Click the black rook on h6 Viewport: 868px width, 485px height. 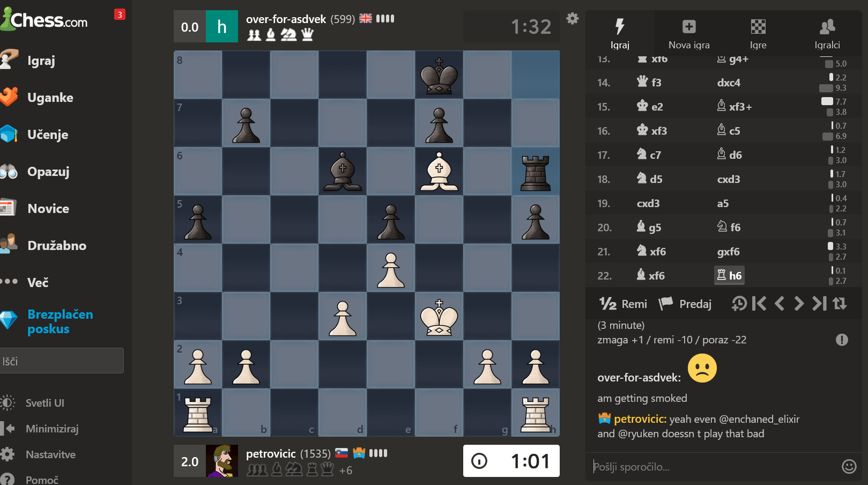tap(536, 171)
